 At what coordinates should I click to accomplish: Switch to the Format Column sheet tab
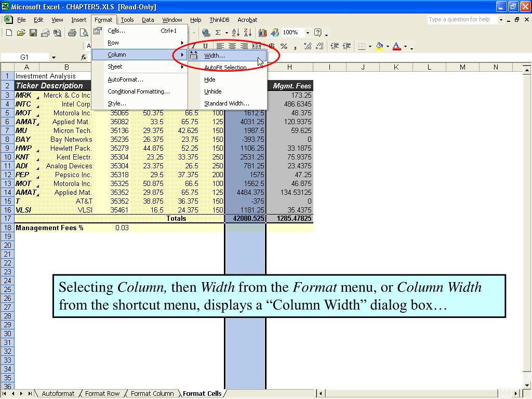click(x=152, y=394)
